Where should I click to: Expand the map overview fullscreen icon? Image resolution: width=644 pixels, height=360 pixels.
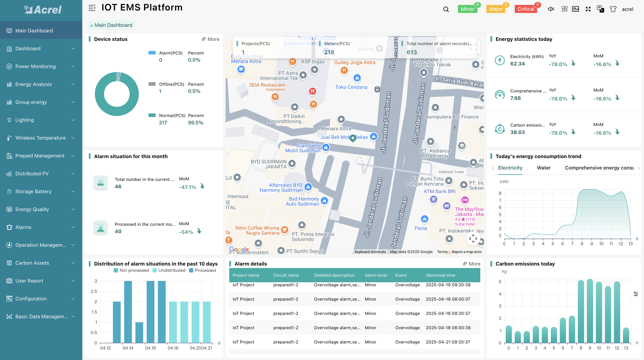[473, 47]
